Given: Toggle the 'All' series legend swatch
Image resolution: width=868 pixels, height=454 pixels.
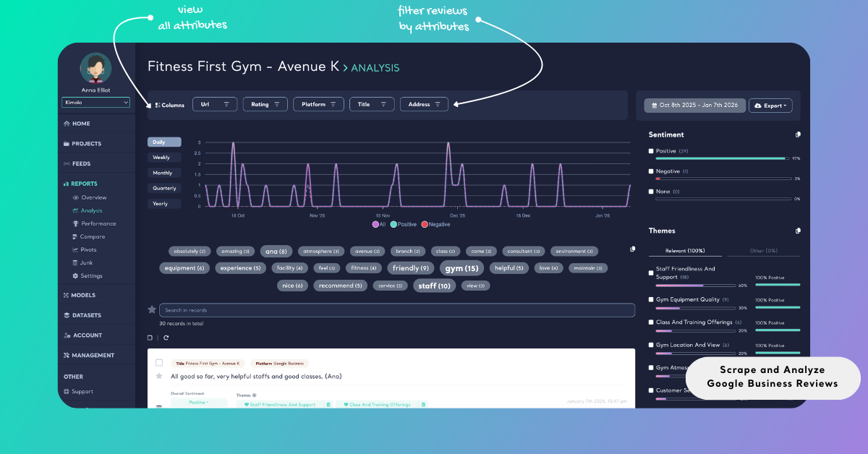Looking at the screenshot, I should click(375, 224).
